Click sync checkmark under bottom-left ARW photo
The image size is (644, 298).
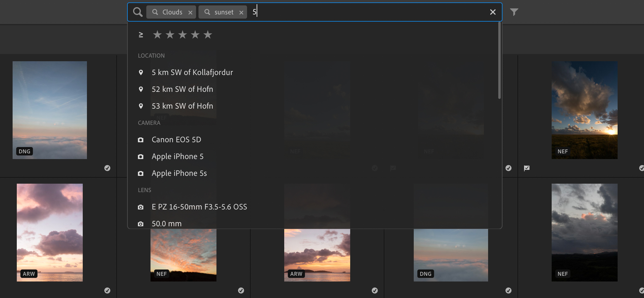pos(107,290)
